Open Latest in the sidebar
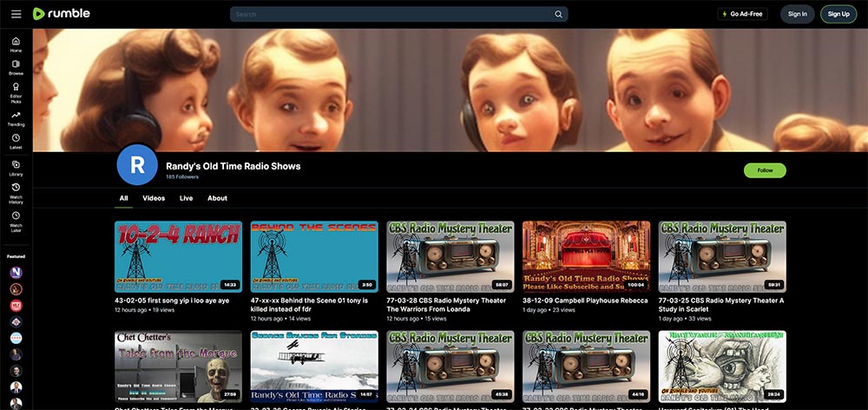The image size is (868, 410). click(x=16, y=142)
